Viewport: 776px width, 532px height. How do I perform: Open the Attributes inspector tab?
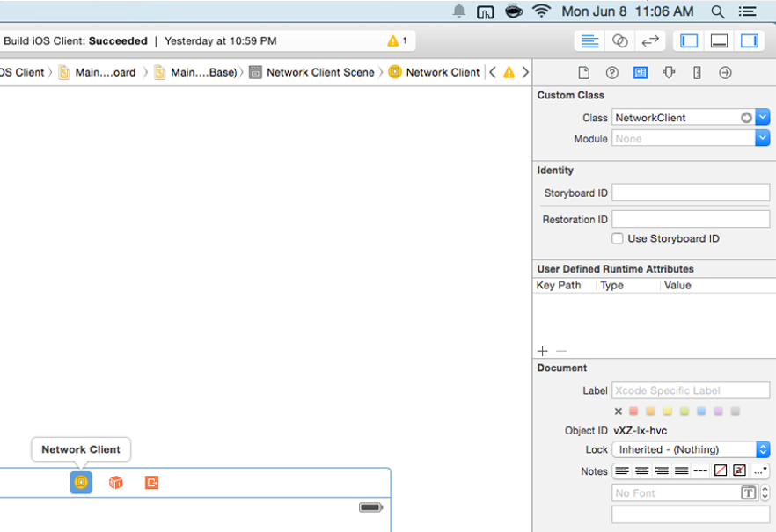tap(669, 73)
